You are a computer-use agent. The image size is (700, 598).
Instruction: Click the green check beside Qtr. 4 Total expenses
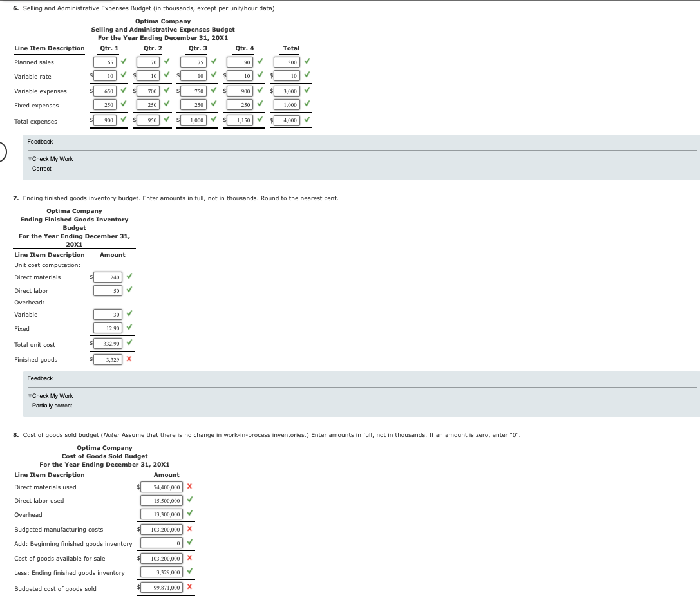pos(260,119)
